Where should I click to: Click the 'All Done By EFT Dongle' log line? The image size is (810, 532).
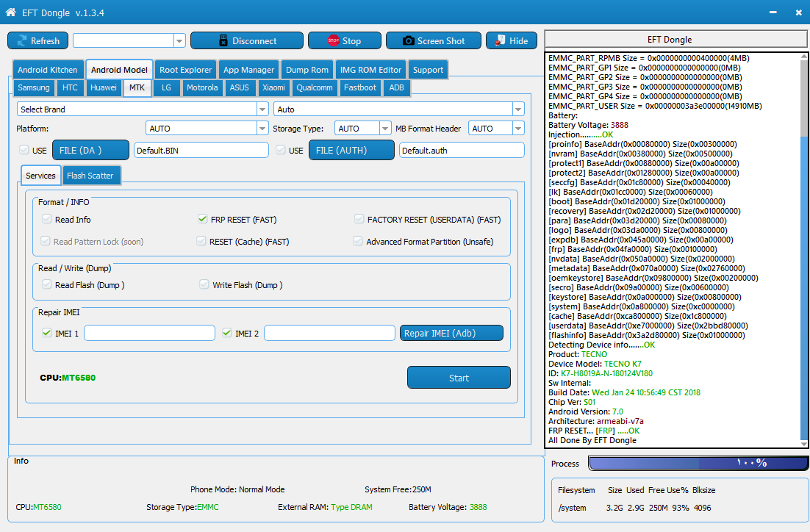pos(592,440)
